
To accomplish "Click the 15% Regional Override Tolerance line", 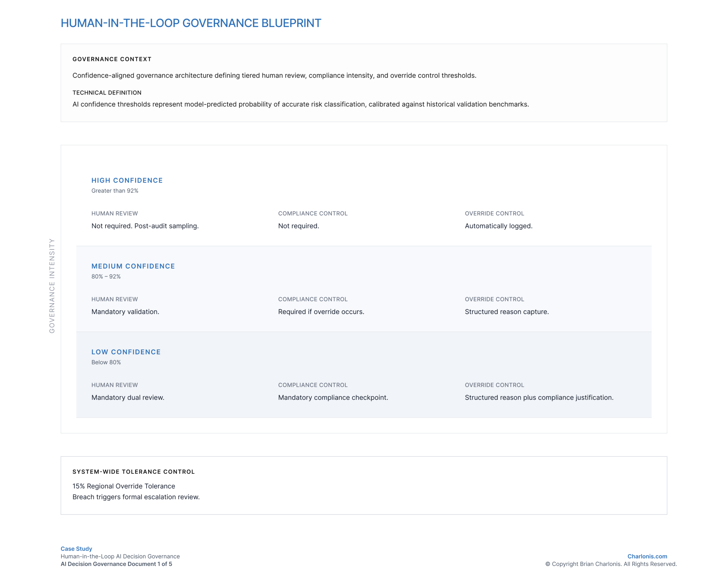I will [124, 486].
